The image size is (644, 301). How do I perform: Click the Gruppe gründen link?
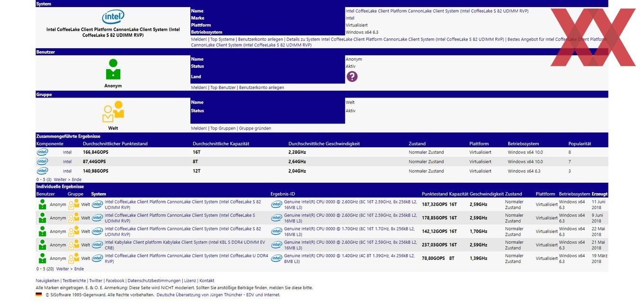click(x=255, y=128)
